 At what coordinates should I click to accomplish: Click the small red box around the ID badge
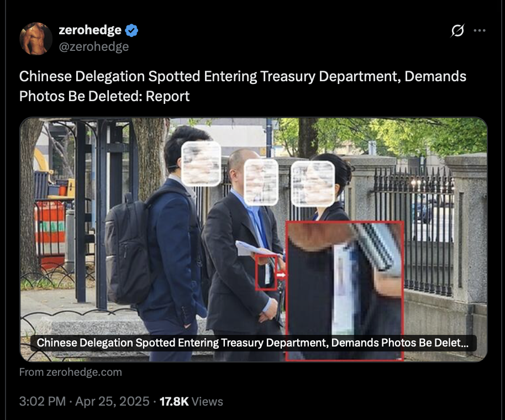[x=266, y=272]
